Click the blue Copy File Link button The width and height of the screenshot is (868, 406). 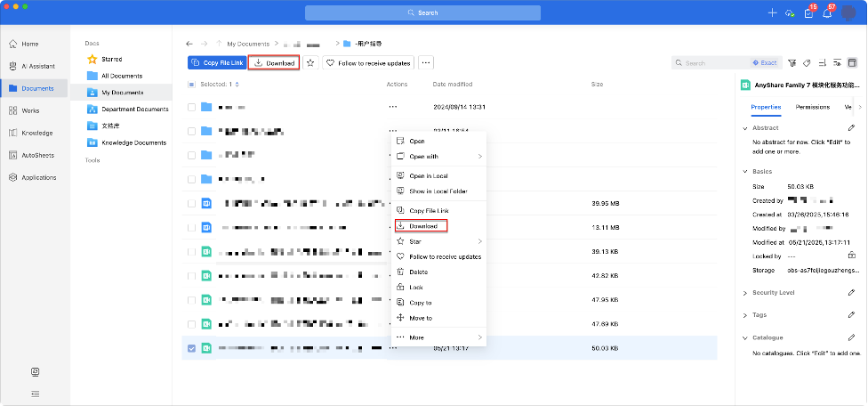pos(216,63)
